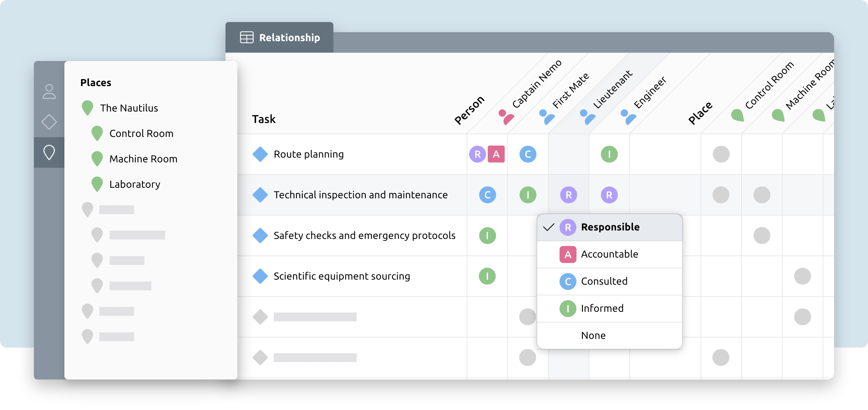The width and height of the screenshot is (868, 410).
Task: Click the diamond icon next to Route planning
Action: click(260, 154)
